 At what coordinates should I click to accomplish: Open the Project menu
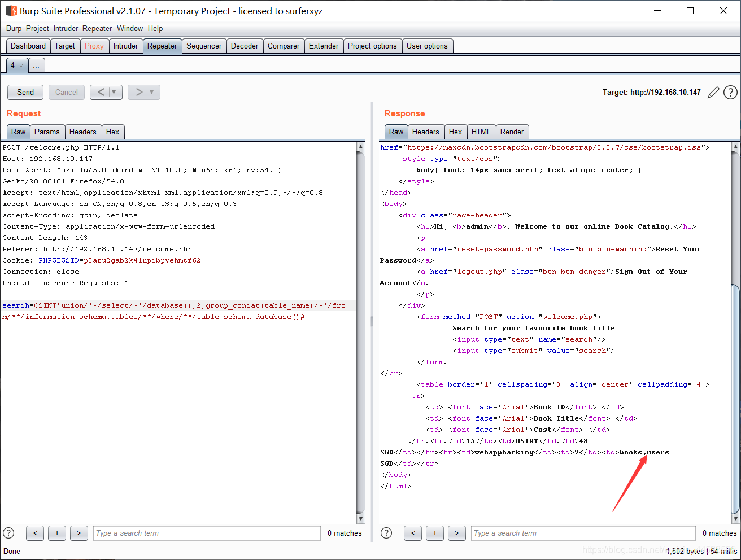(37, 28)
